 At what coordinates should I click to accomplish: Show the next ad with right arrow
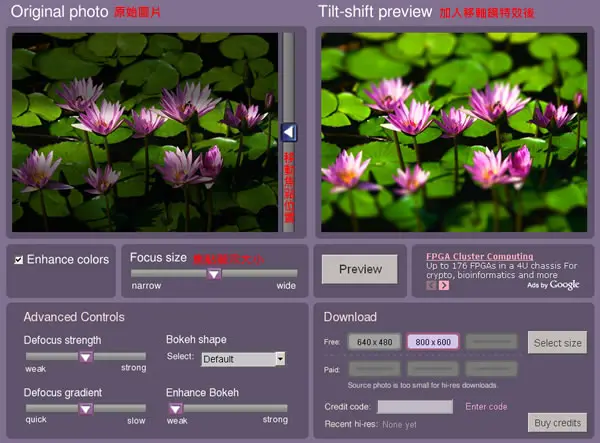click(444, 285)
